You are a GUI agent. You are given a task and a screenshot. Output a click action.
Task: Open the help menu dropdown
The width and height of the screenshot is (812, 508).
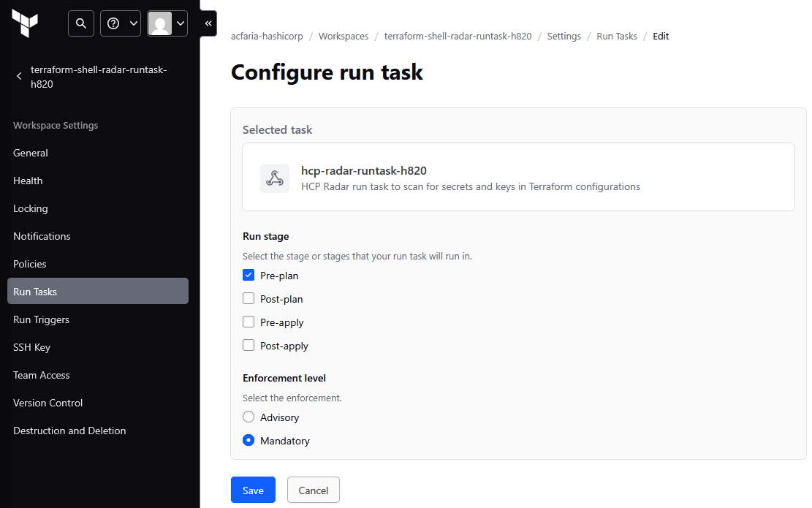[x=121, y=23]
